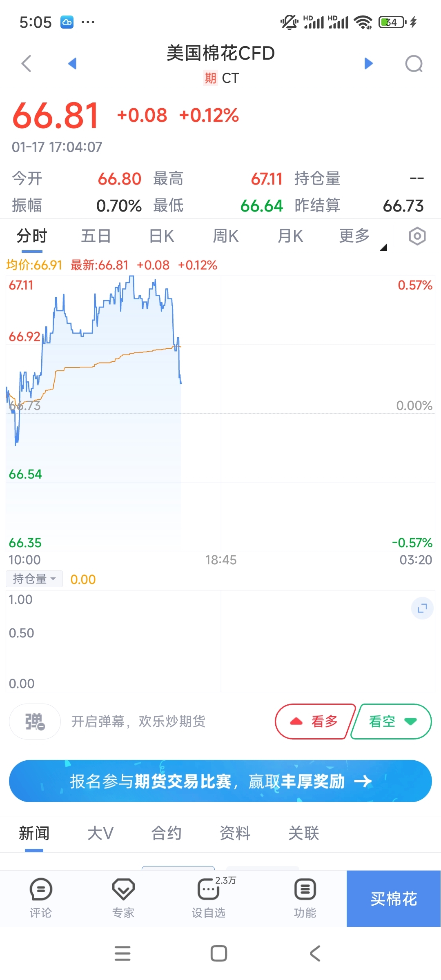Expand the 更多 chart period dropdown

[354, 236]
